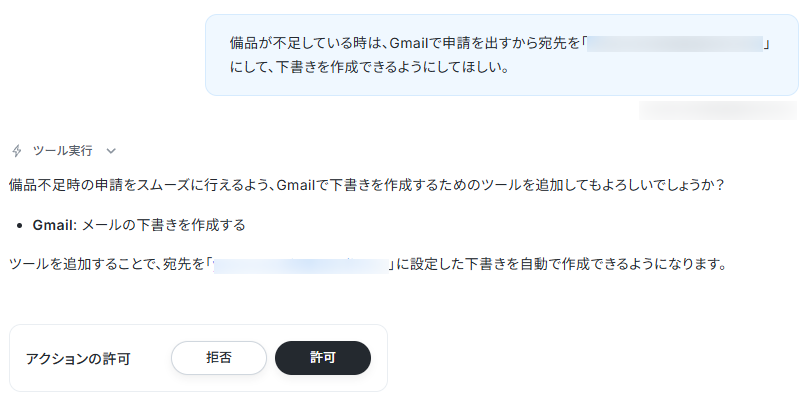Click user message line にして、下書きを作成
The width and height of the screenshot is (810, 394).
pos(369,68)
